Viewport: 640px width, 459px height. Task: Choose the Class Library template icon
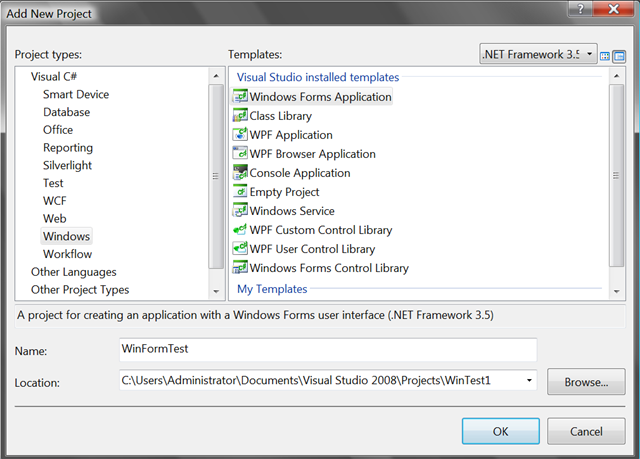point(240,116)
